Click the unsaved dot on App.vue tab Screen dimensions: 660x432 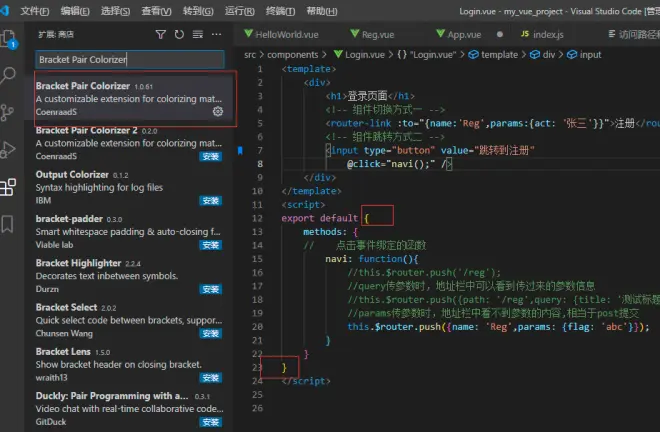500,34
